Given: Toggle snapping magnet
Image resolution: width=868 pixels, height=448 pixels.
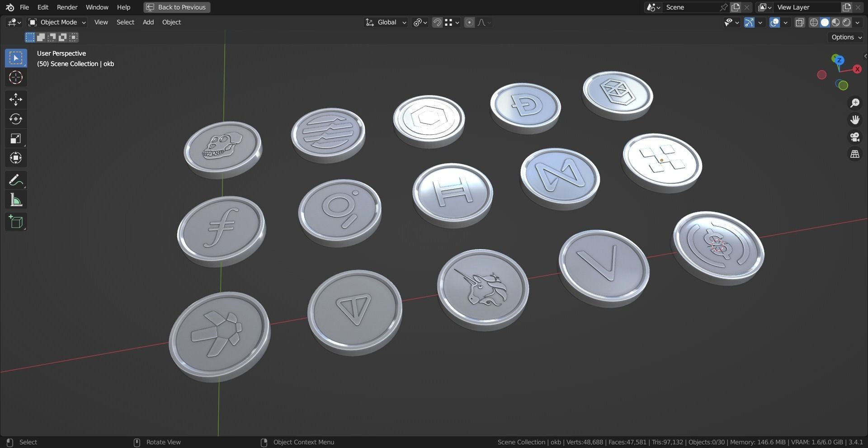Looking at the screenshot, I should (437, 22).
